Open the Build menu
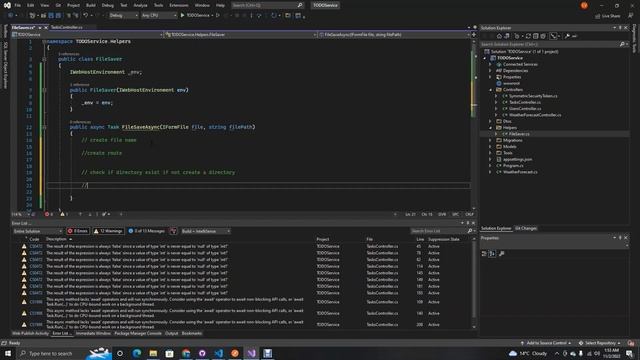 pyautogui.click(x=91, y=5)
